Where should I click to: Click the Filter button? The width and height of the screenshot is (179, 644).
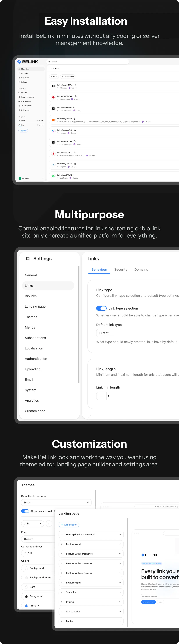[x=54, y=77]
